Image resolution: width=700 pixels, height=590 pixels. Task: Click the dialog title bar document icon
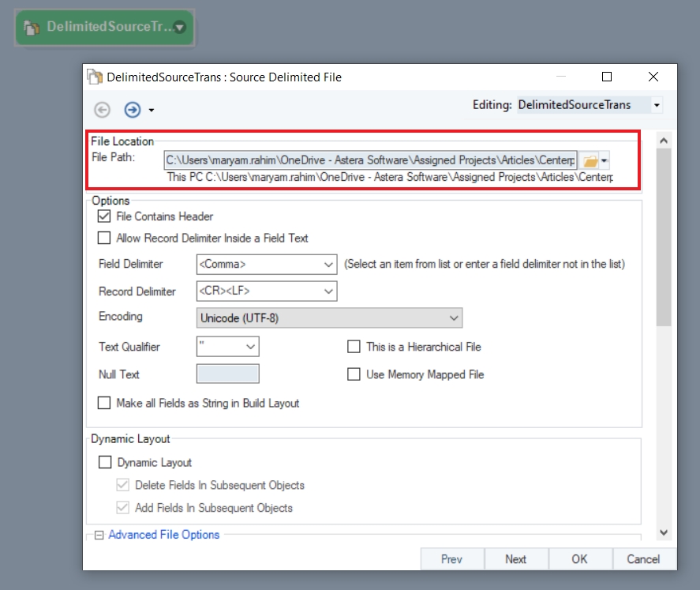95,77
